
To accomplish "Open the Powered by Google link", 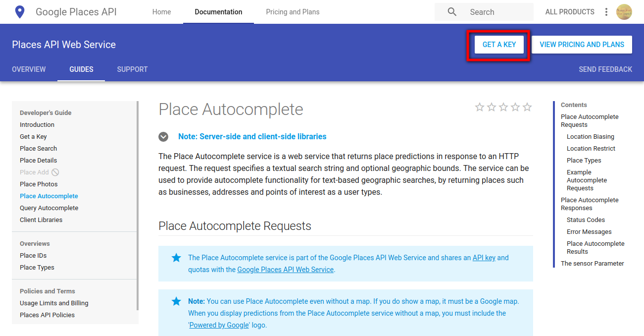I will pos(219,325).
